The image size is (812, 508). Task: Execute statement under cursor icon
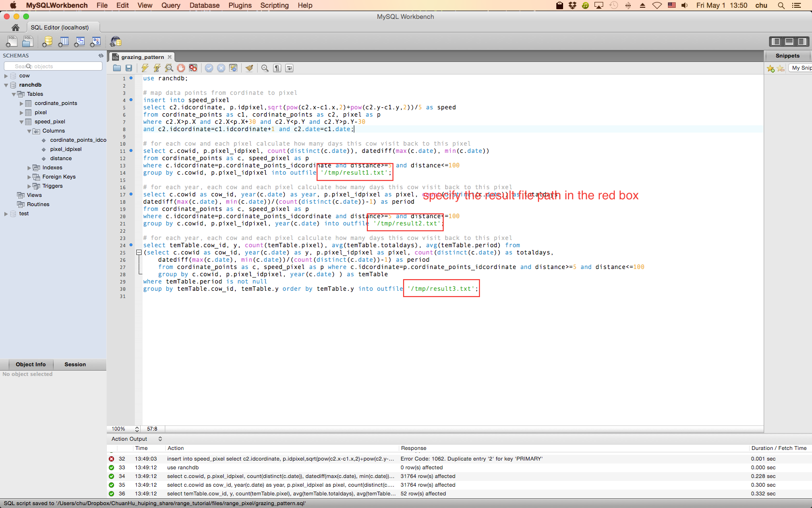click(157, 68)
